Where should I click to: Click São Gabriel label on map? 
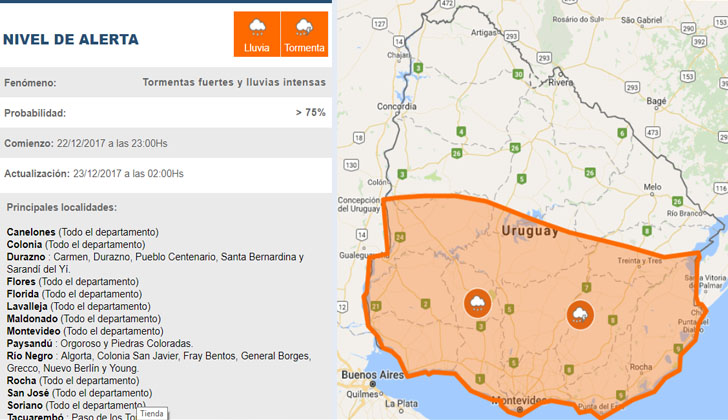(641, 20)
